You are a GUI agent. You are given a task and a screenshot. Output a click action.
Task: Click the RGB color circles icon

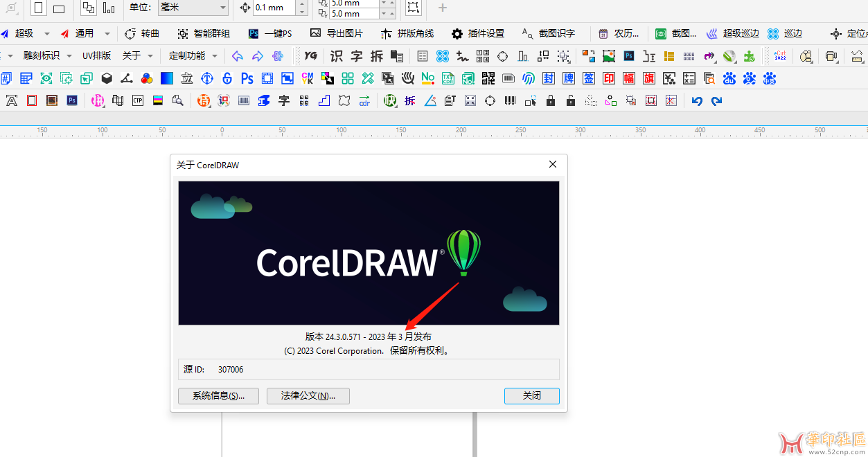point(147,79)
